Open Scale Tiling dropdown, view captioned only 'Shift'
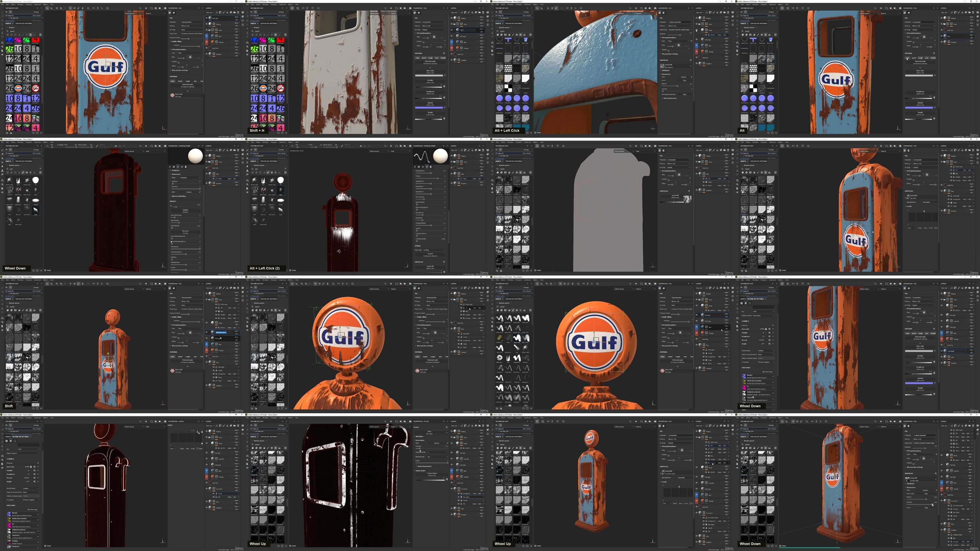 coord(190,328)
